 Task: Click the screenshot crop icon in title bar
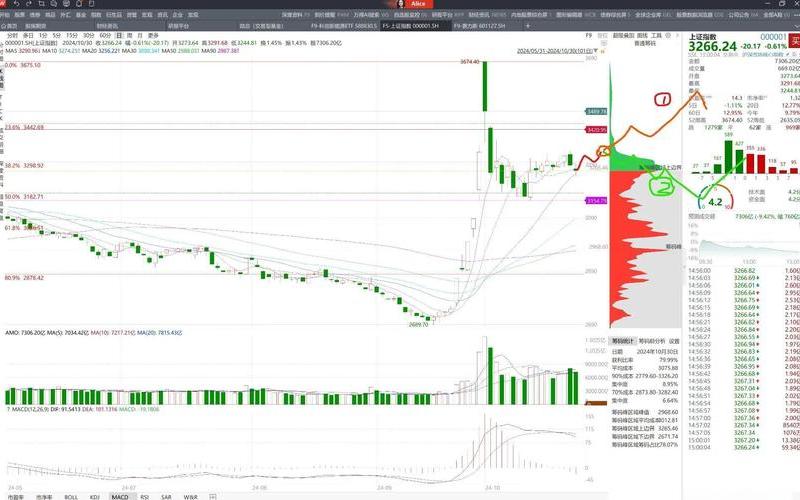tap(42, 4)
